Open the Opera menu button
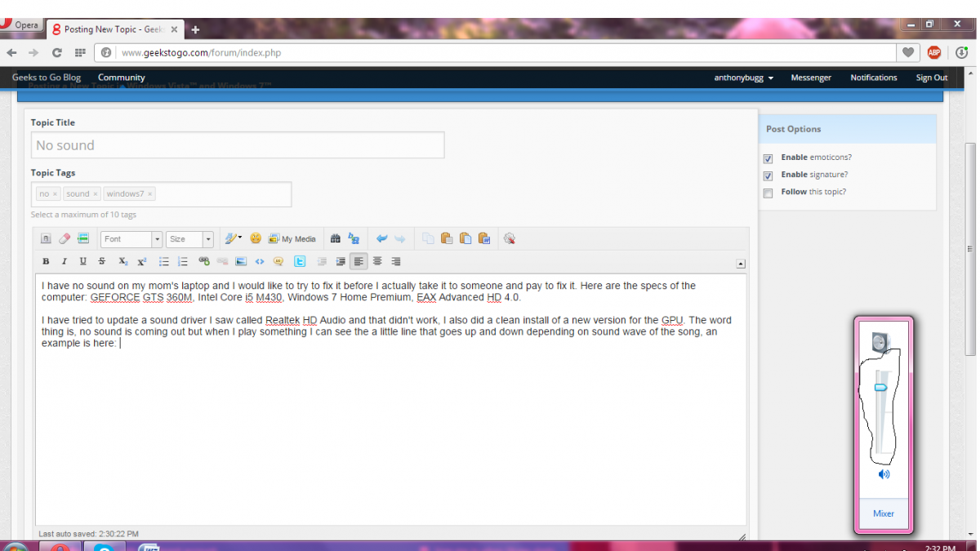 click(20, 25)
